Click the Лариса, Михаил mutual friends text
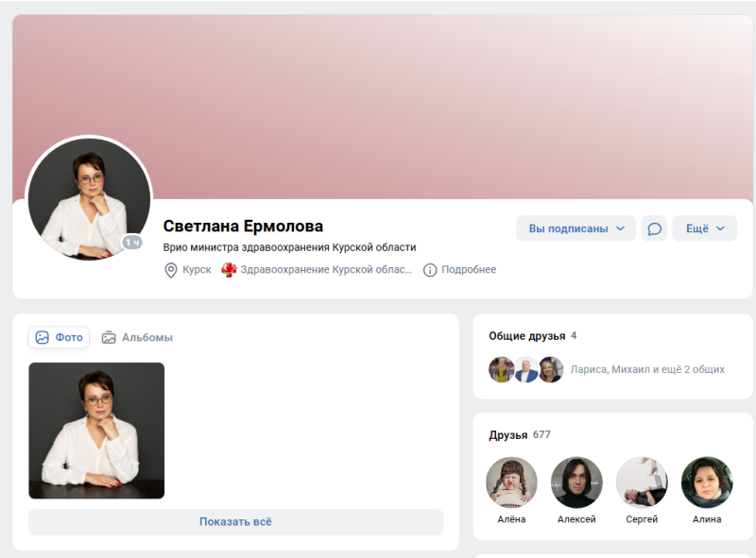756x558 pixels. coord(647,370)
